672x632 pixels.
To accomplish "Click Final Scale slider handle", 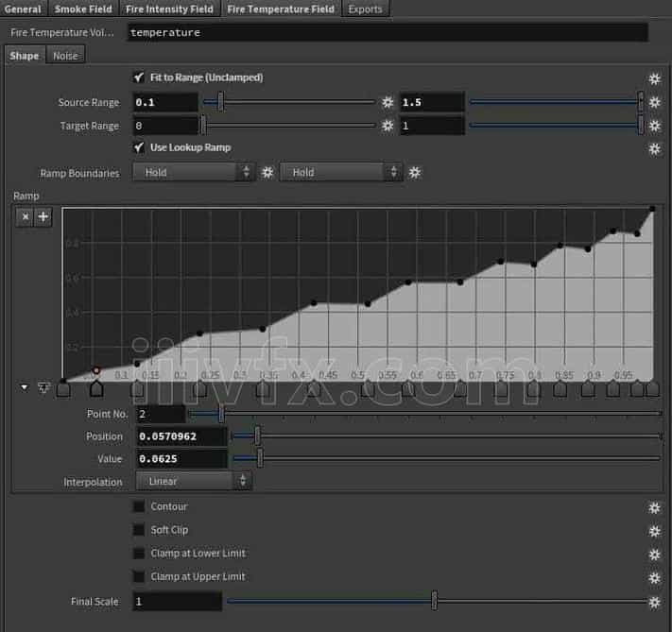I will [x=434, y=600].
